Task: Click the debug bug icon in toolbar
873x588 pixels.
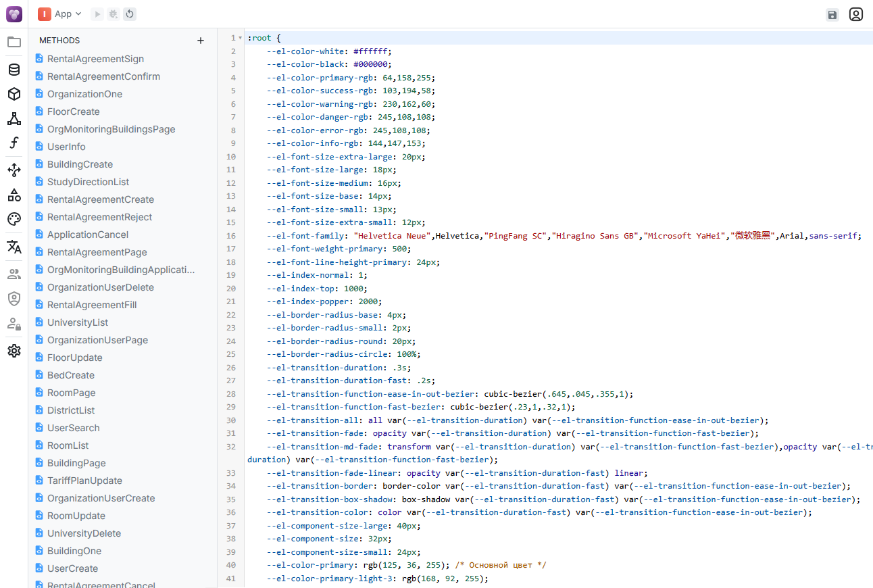Action: [114, 14]
